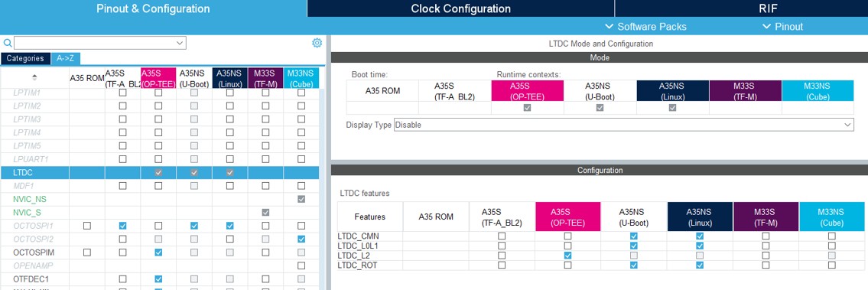Check MDF1 A35NS (Linux) checkbox
The width and height of the screenshot is (868, 290).
click(229, 186)
